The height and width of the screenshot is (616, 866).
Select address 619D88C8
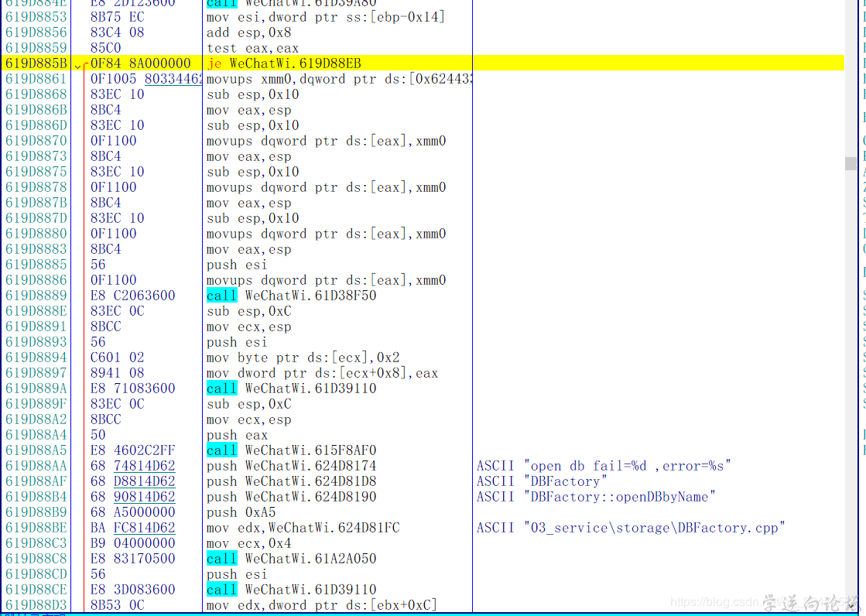[x=36, y=559]
